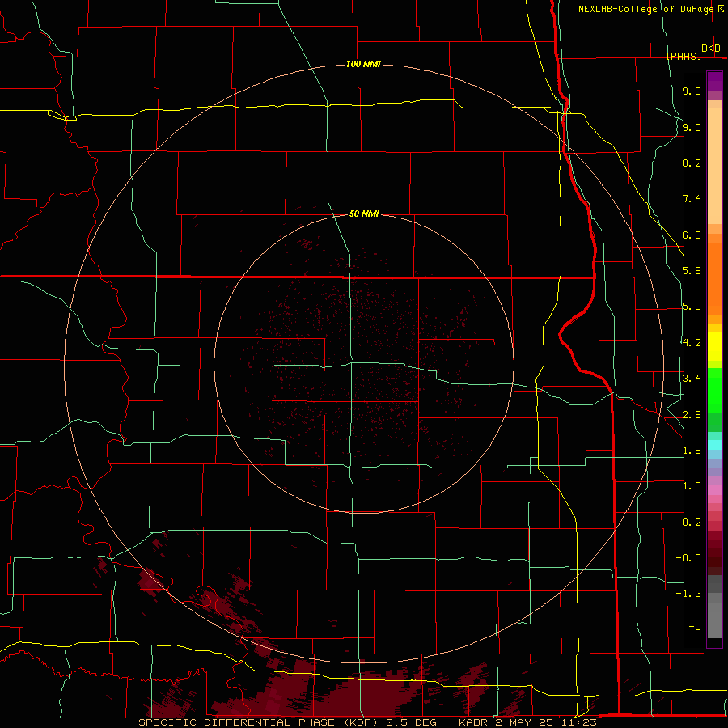Pick the cyan segment of the color bar
Screen dimensions: 728x728
coord(714,445)
